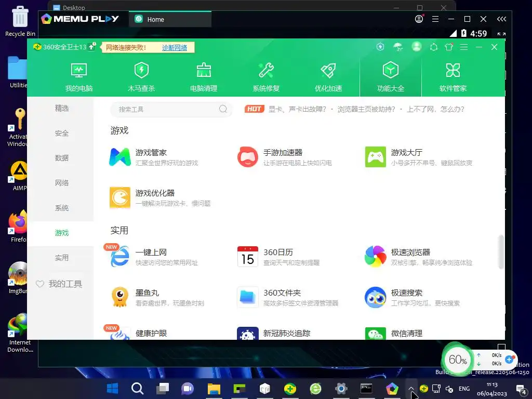This screenshot has height=399, width=532.
Task: Launch 游戏管家 game manager tool
Action: click(155, 157)
